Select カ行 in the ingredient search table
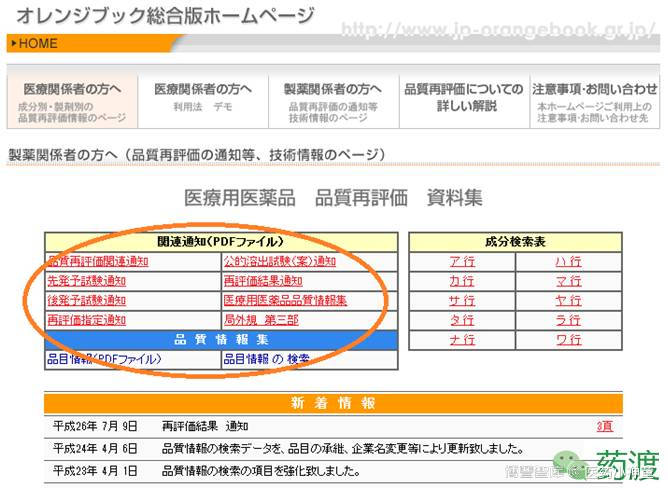Viewport: 668px width, 493px height. pyautogui.click(x=462, y=281)
